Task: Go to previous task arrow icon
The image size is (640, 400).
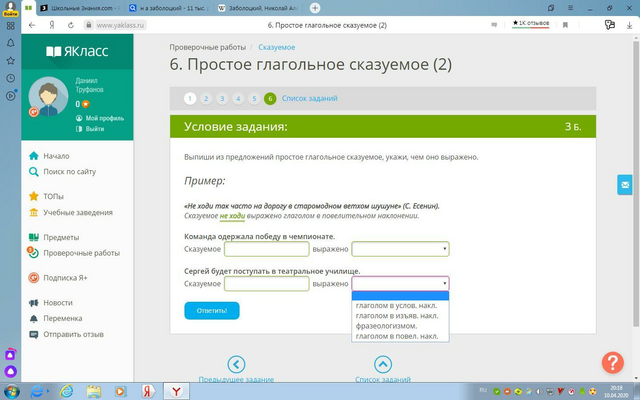Action: (x=236, y=364)
